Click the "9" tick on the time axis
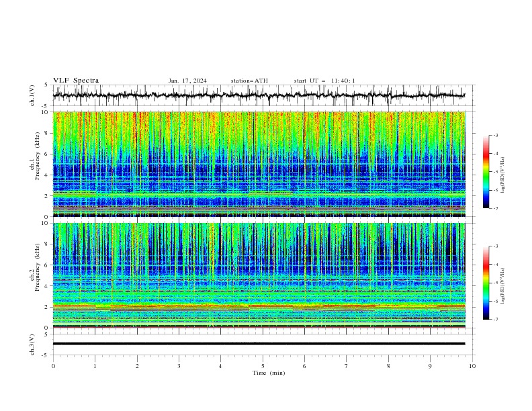 click(x=430, y=366)
